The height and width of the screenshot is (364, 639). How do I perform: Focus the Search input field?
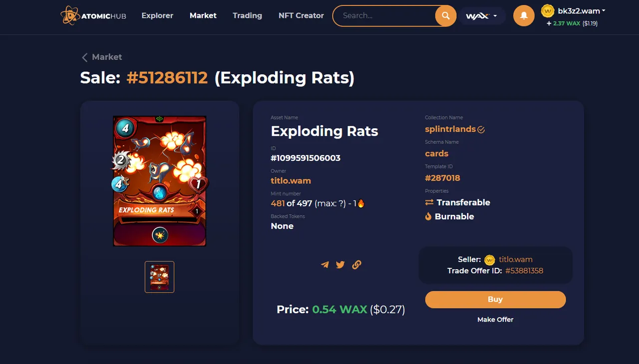point(384,16)
